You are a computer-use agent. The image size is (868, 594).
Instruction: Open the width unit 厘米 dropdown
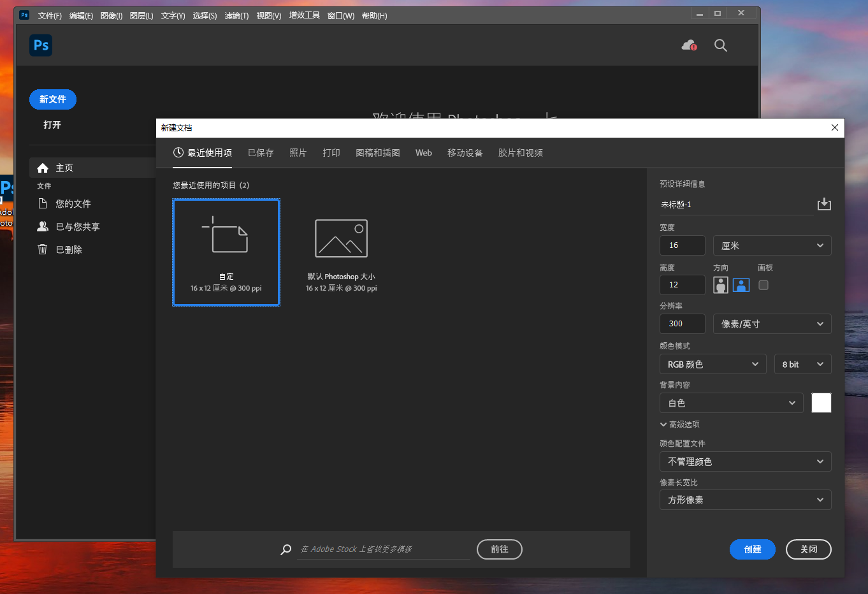tap(772, 245)
